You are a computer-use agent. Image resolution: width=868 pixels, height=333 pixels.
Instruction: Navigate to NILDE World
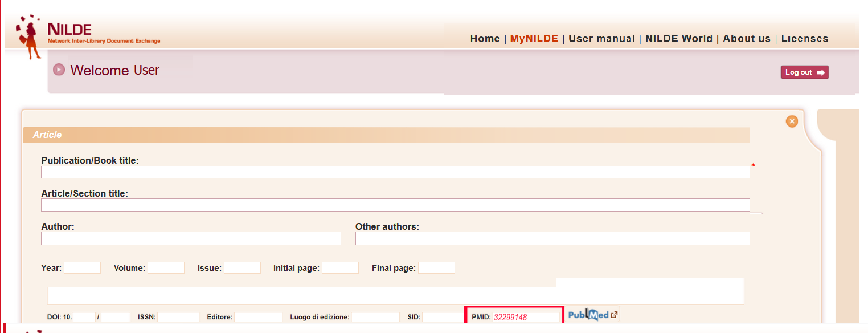click(679, 39)
